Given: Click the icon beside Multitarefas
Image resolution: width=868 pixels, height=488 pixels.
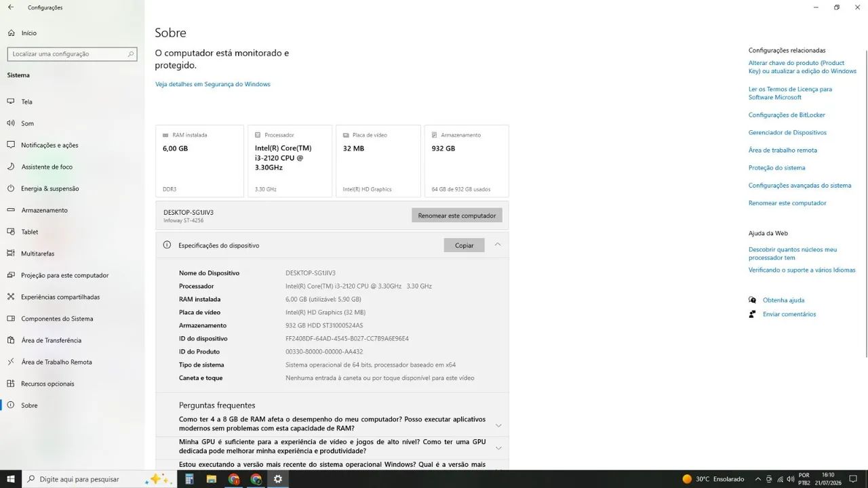Looking at the screenshot, I should pos(10,253).
